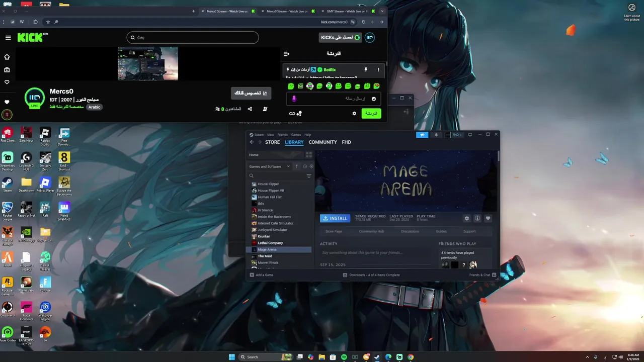Toggle sort-ascending arrow in Steam library
Viewport: 644px width, 362px height.
pyautogui.click(x=297, y=166)
